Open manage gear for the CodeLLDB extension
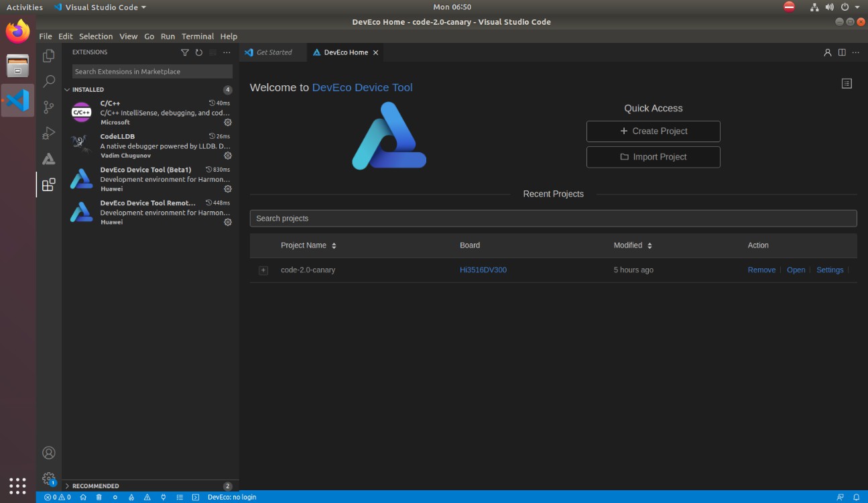868x503 pixels. click(x=228, y=156)
